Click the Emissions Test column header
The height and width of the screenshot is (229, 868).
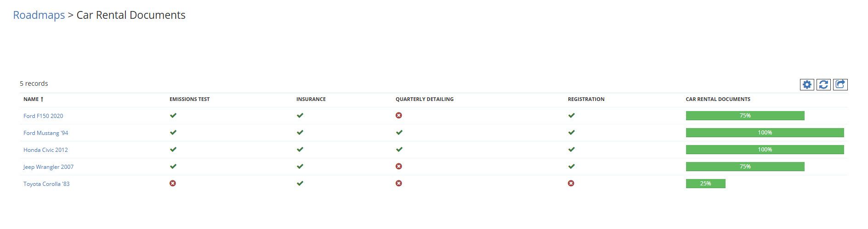[190, 99]
